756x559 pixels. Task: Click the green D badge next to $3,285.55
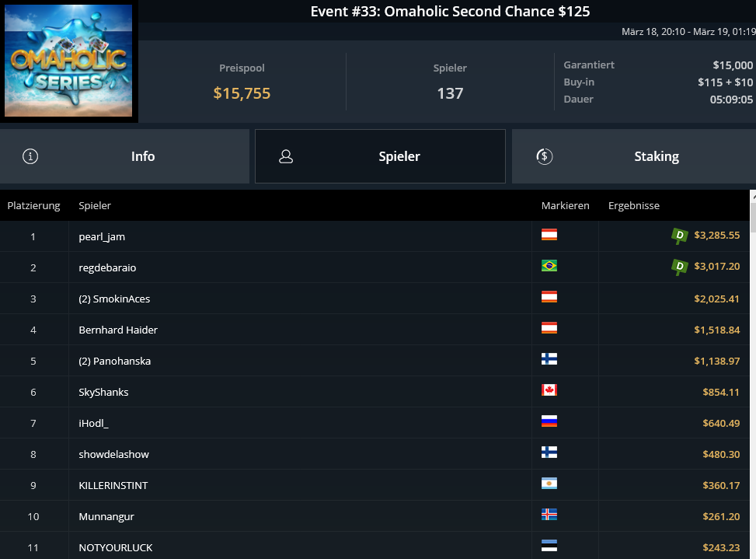[x=679, y=236]
